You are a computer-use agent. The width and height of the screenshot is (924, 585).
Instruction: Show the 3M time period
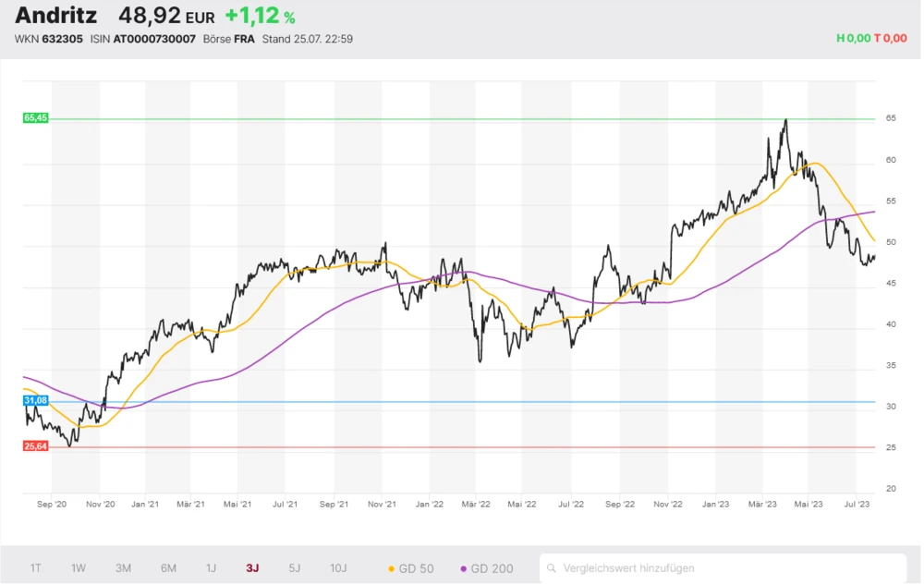pos(123,568)
